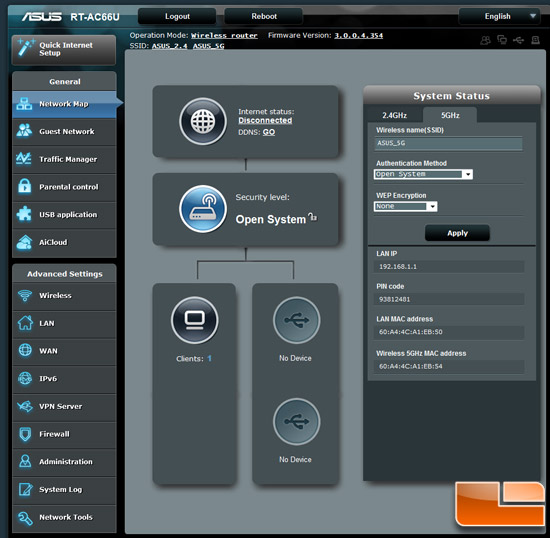Select the Guest Network menu label
This screenshot has height=538, width=550.
click(67, 132)
